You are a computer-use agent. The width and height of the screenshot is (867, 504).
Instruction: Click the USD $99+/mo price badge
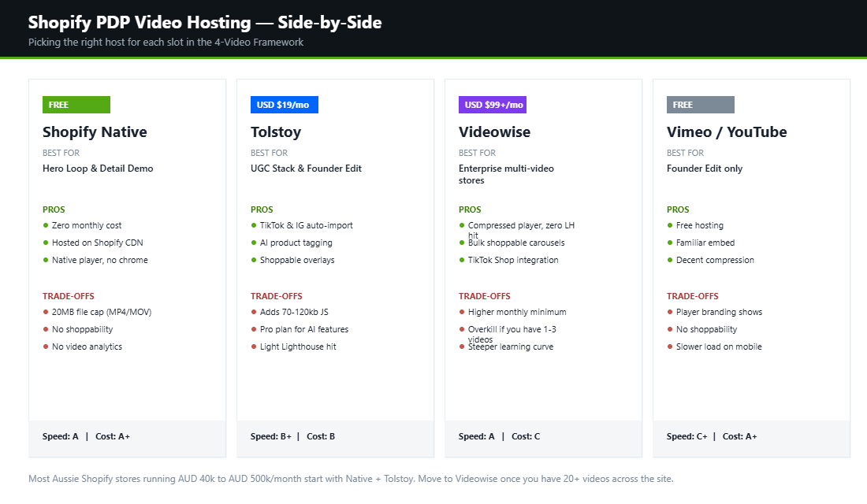[493, 105]
